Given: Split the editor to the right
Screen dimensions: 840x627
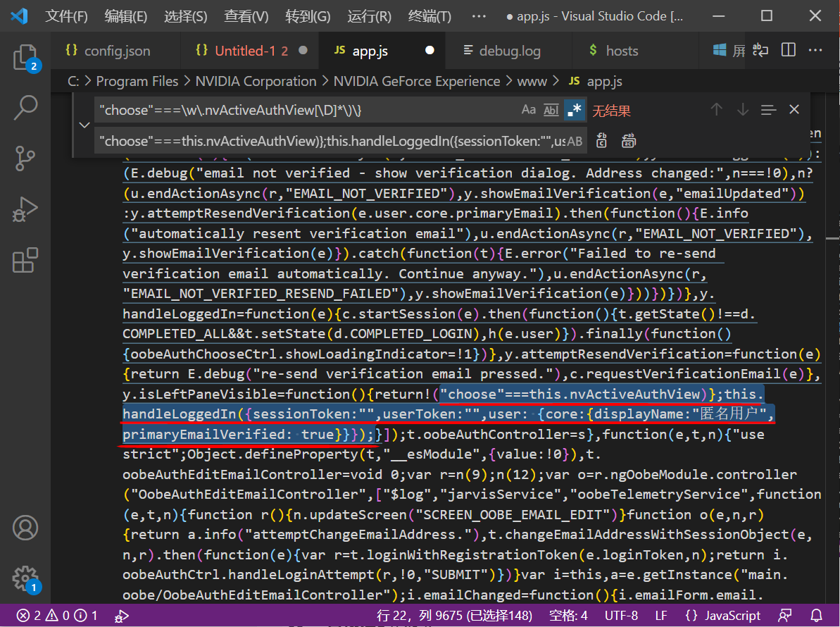Looking at the screenshot, I should (789, 51).
